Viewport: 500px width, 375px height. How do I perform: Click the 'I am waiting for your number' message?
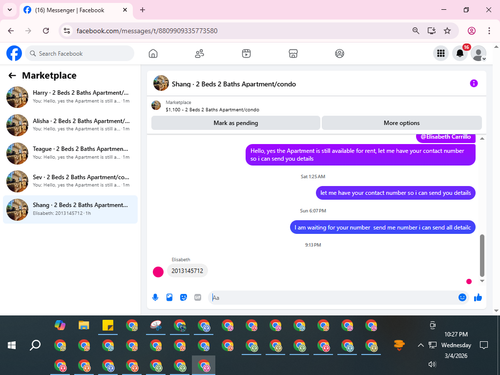coord(383,227)
